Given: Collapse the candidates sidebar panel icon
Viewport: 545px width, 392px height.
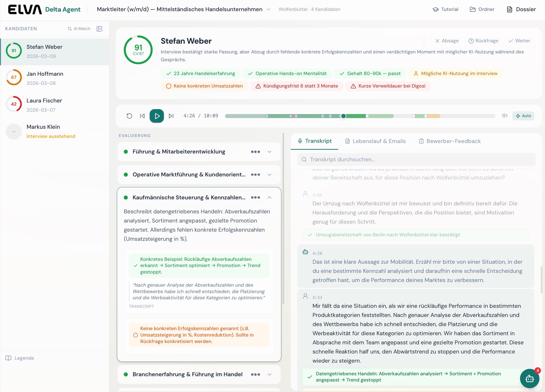Looking at the screenshot, I should (x=99, y=29).
